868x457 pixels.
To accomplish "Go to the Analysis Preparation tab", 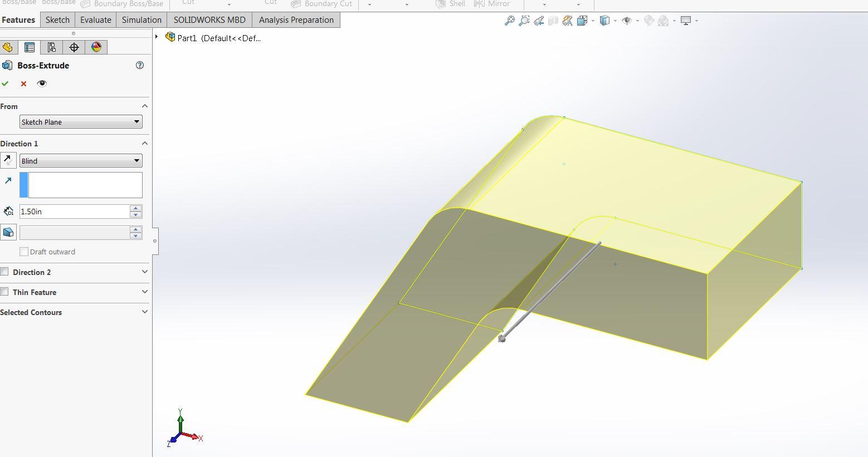I will 296,20.
